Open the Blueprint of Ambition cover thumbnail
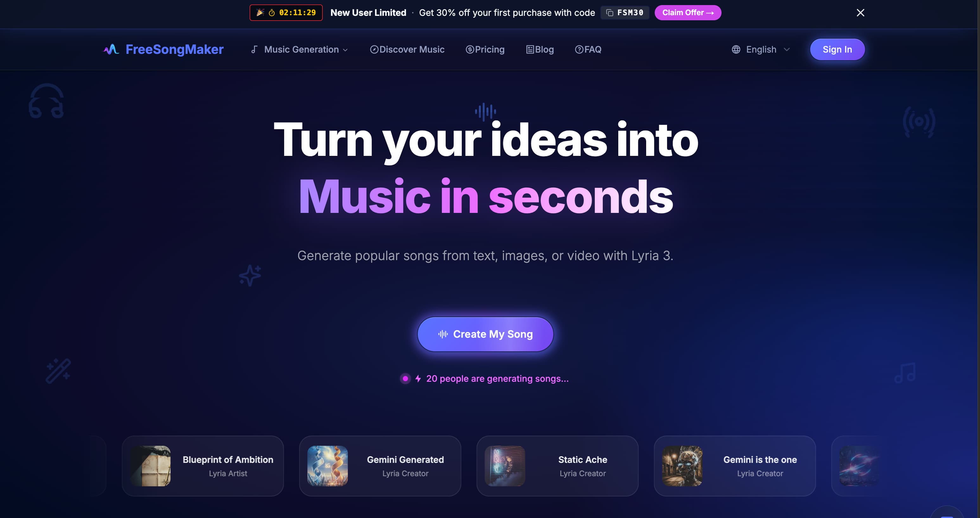Viewport: 980px width, 518px height. 150,466
